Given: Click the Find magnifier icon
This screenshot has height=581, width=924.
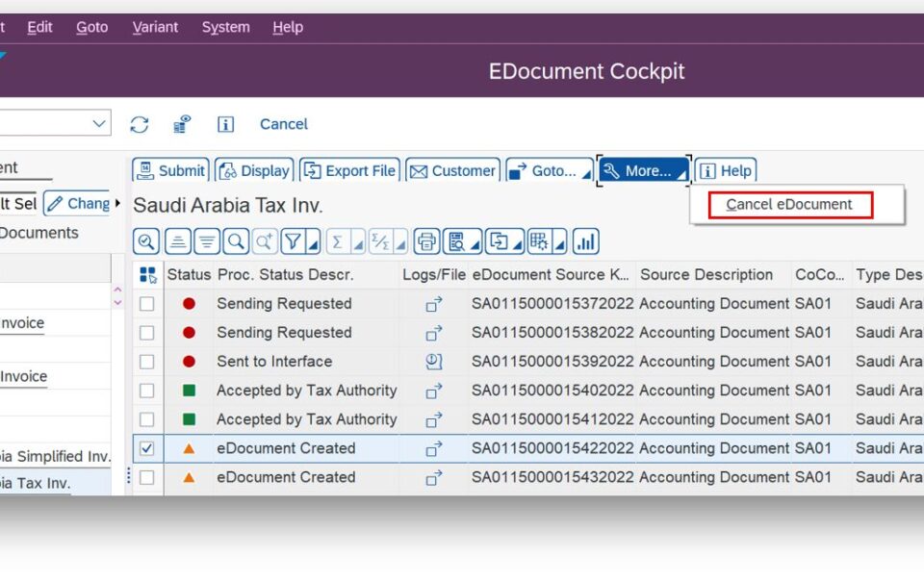Looking at the screenshot, I should tap(236, 242).
